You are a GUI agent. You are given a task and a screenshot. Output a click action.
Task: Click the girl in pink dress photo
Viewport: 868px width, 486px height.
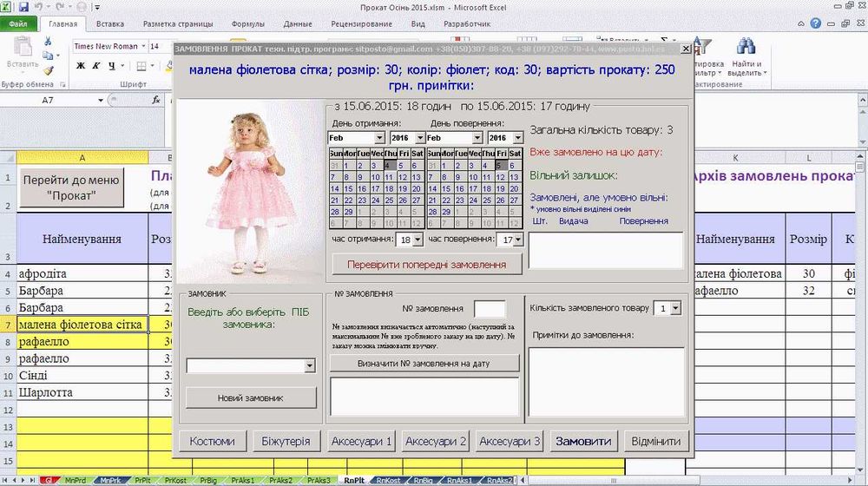point(251,192)
